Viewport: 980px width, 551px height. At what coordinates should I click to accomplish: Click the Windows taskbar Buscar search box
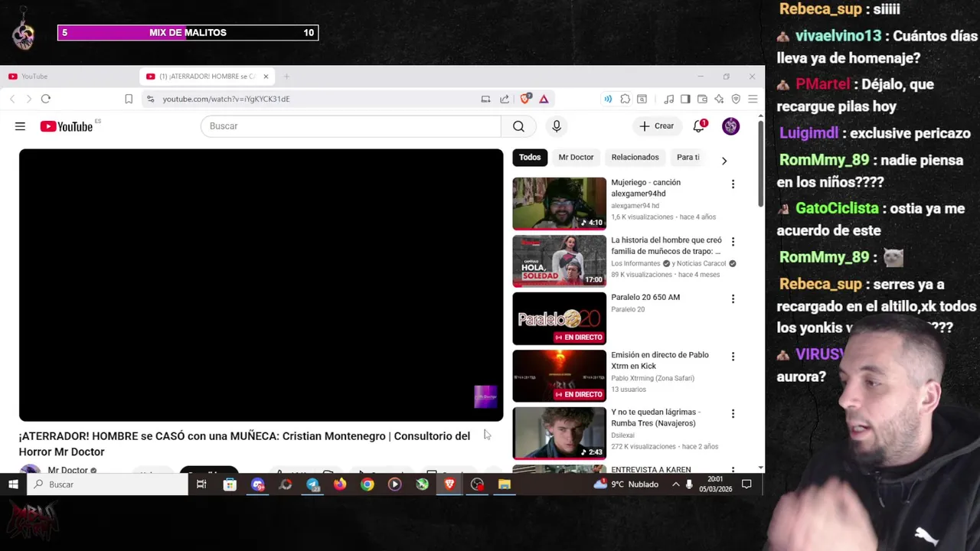(x=108, y=484)
